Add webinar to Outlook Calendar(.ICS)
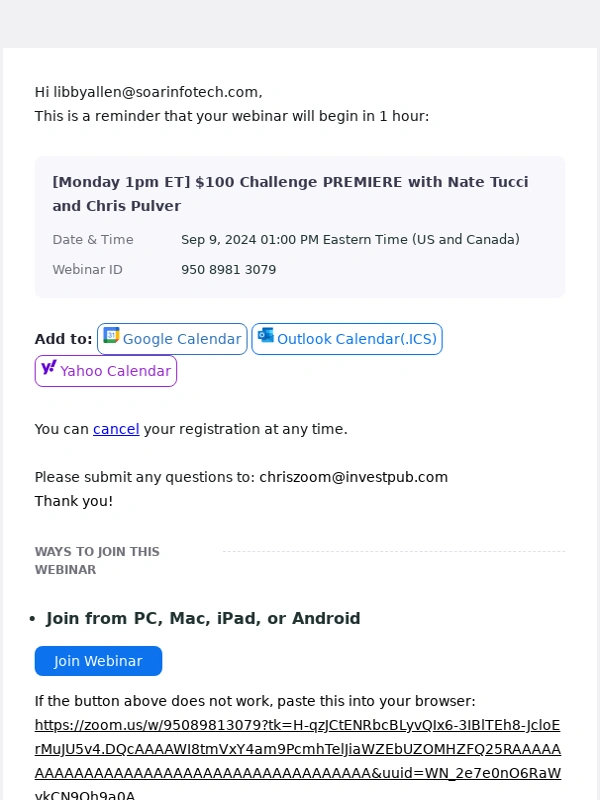600x800 pixels. [347, 339]
